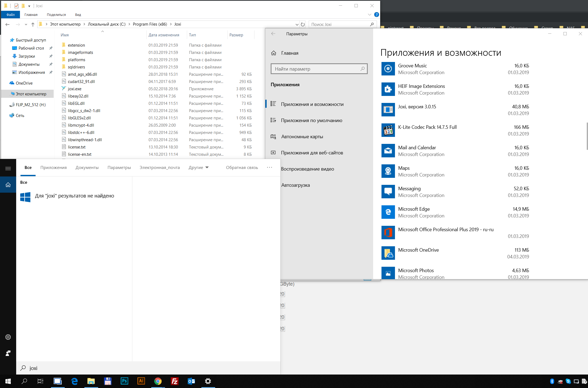Select the Документы search filter tab
The height and width of the screenshot is (388, 588).
coord(87,167)
